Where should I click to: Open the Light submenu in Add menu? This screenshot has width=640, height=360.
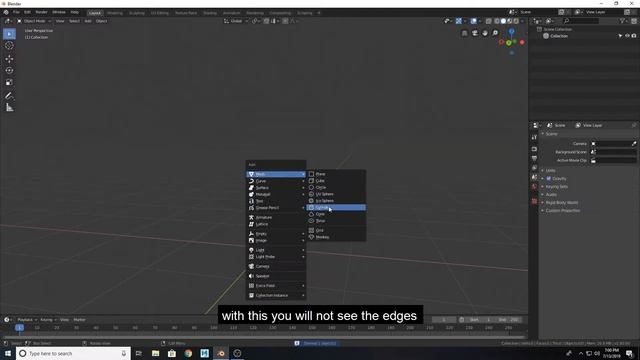coord(276,250)
